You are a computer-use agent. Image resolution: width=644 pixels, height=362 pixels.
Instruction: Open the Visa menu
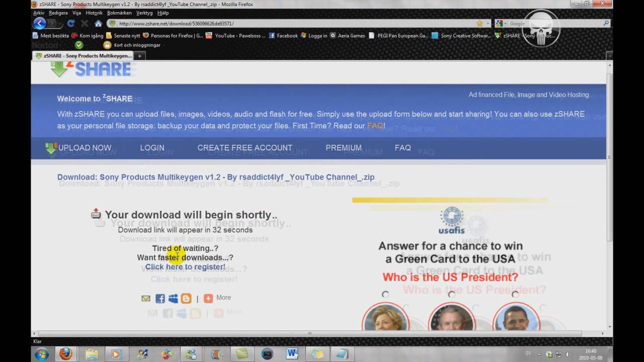76,13
